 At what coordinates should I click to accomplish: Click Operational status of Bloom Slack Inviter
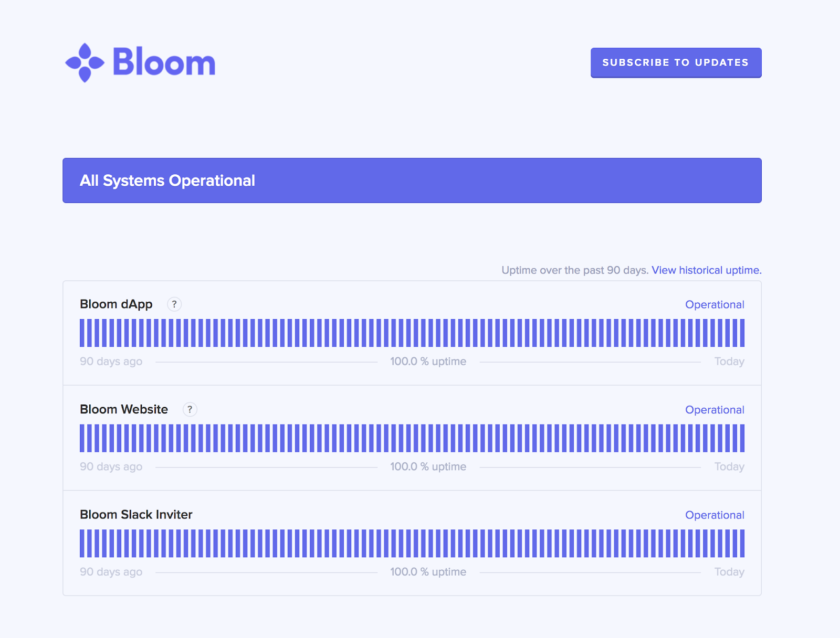coord(715,515)
